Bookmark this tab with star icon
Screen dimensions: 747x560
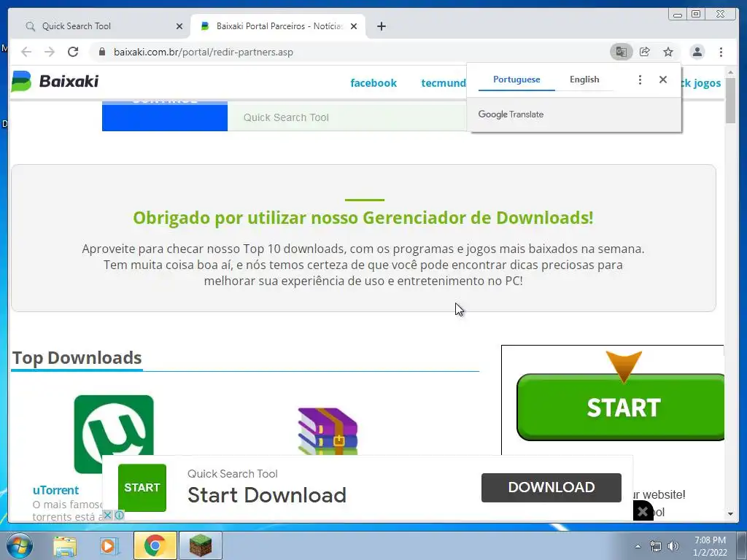click(x=668, y=52)
